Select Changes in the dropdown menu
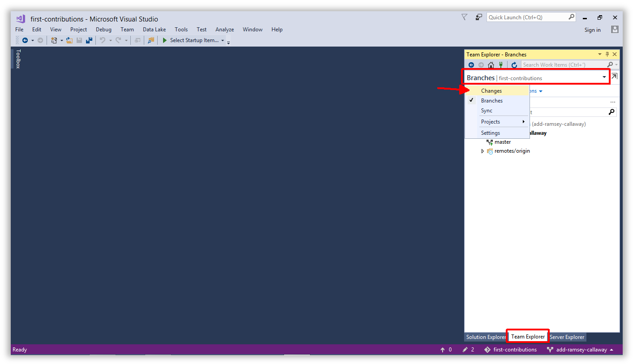 tap(497, 91)
